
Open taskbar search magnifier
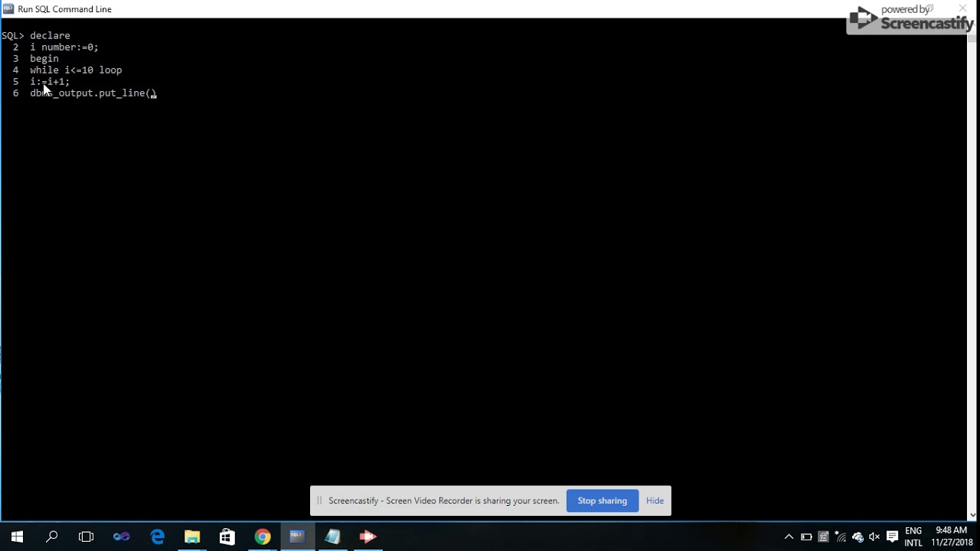(52, 536)
